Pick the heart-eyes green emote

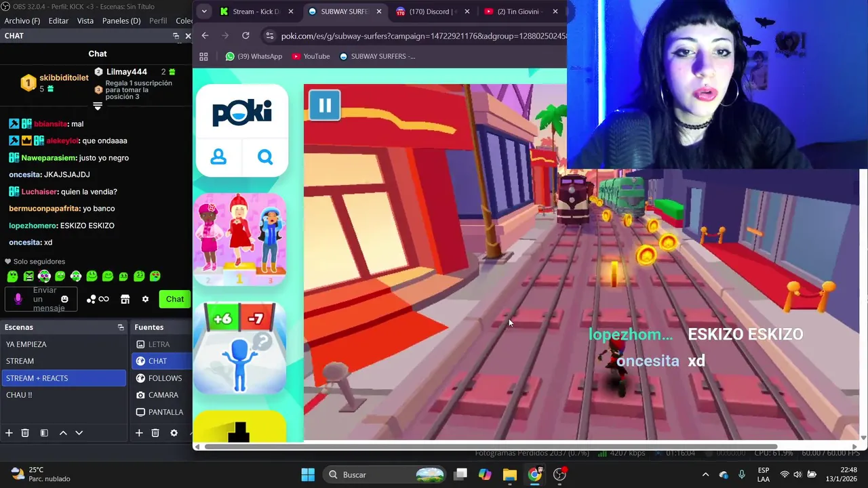pyautogui.click(x=155, y=276)
